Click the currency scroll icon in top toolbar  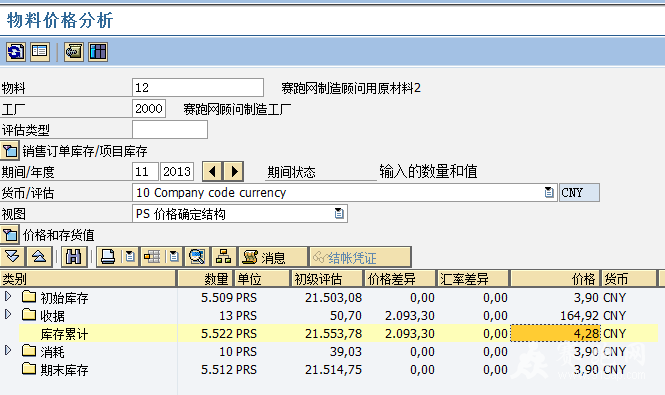(74, 52)
